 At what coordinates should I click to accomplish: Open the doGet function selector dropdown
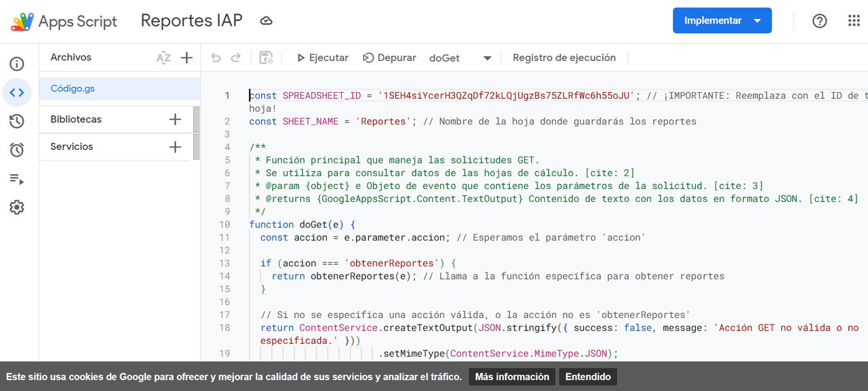coord(460,58)
